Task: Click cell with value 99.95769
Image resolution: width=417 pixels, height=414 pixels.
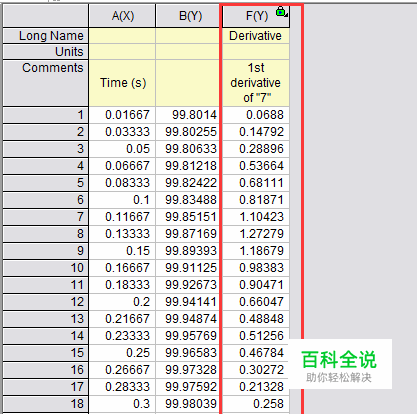Action: point(189,336)
